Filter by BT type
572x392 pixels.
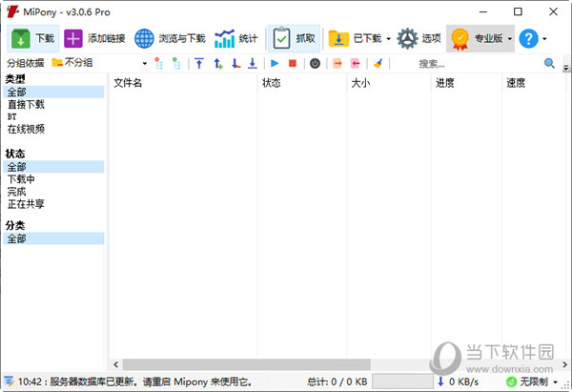[11, 116]
